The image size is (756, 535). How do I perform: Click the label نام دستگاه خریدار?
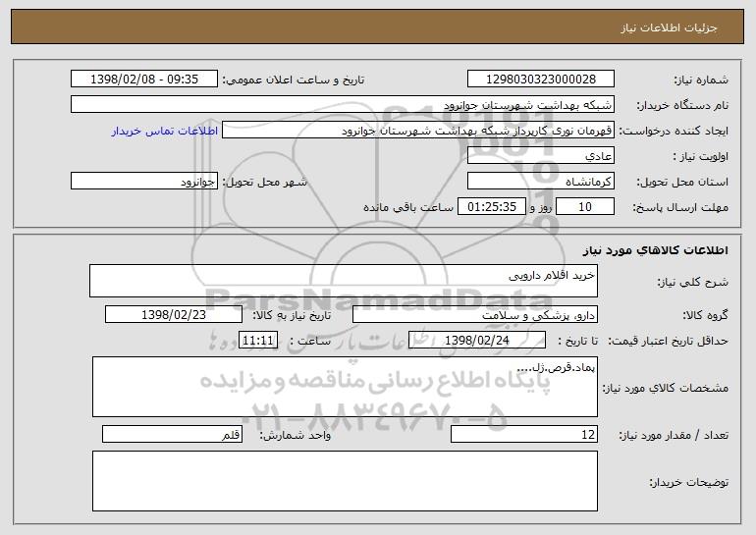[682, 106]
